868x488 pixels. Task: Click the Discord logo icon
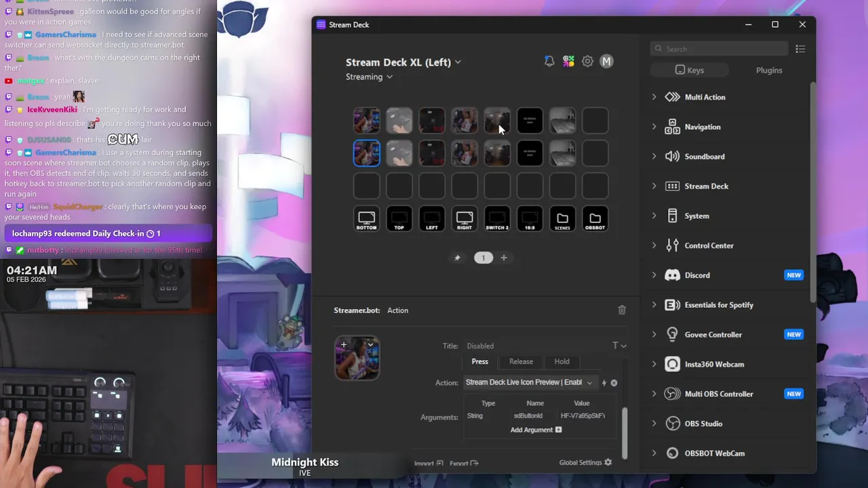pos(672,275)
